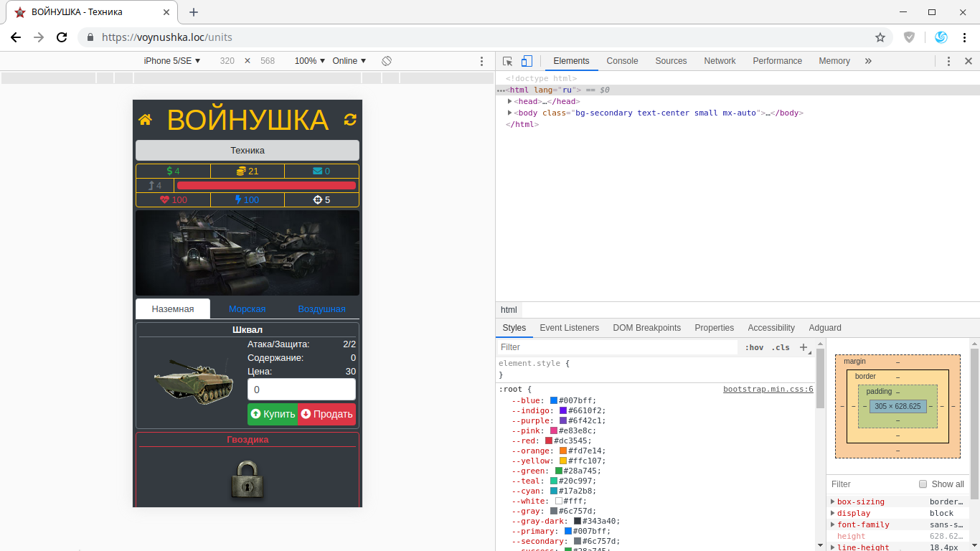Enable the Show all checkbox
The width and height of the screenshot is (980, 551).
[923, 484]
